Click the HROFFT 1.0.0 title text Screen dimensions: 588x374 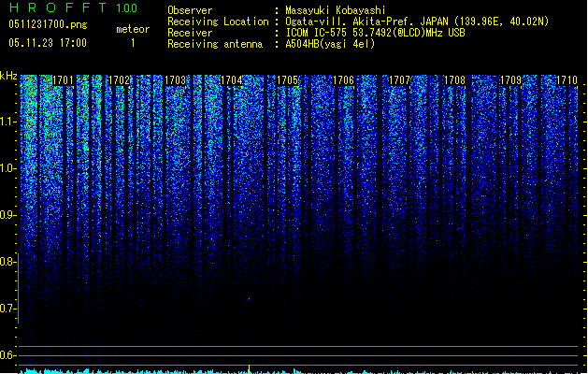point(74,7)
